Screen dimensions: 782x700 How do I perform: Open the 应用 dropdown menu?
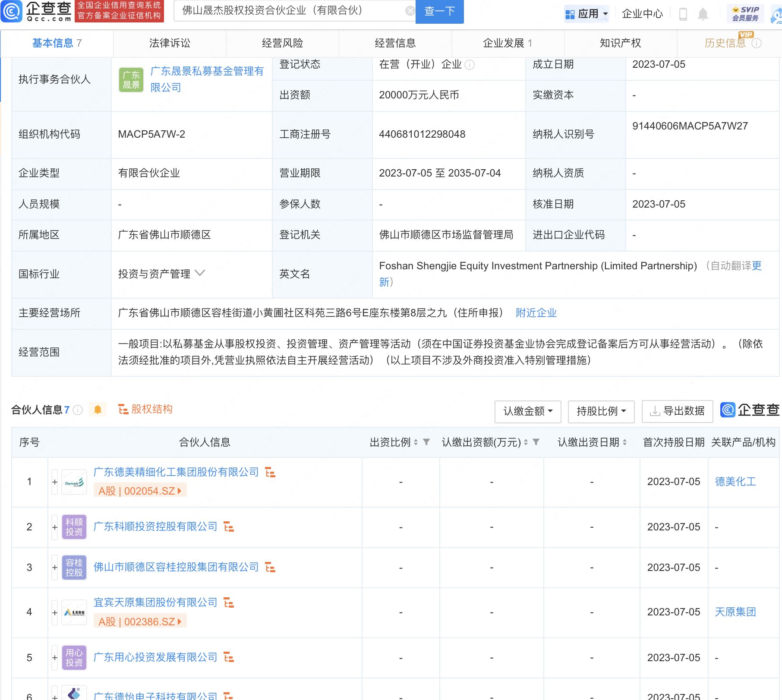click(586, 14)
